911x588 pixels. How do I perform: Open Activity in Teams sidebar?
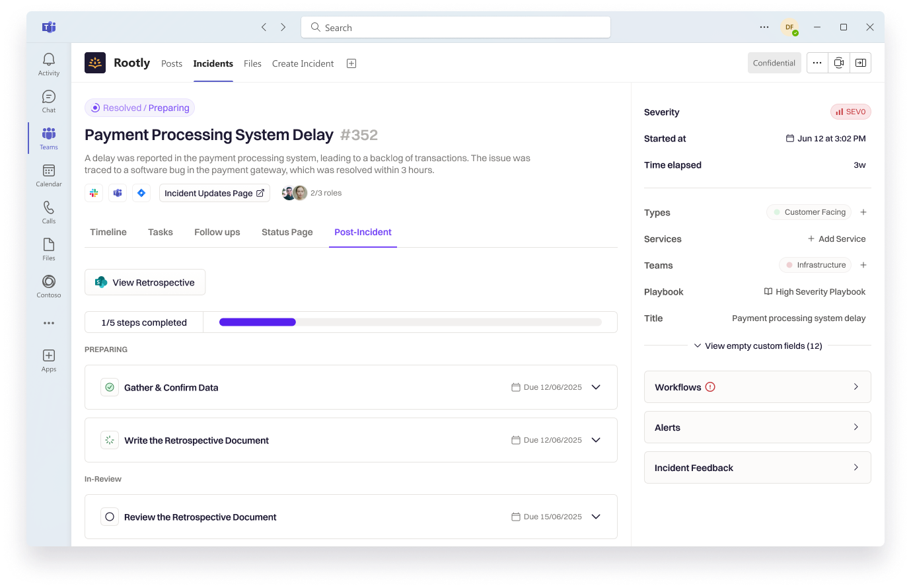[49, 64]
